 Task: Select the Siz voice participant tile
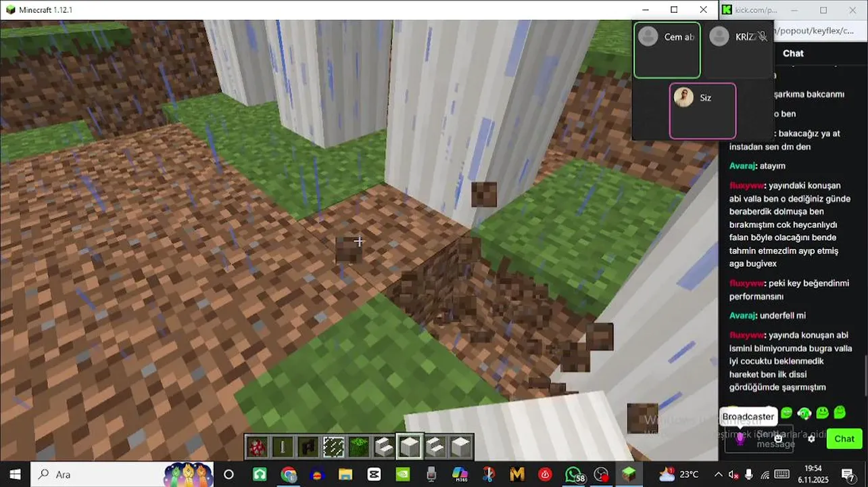[x=702, y=111]
